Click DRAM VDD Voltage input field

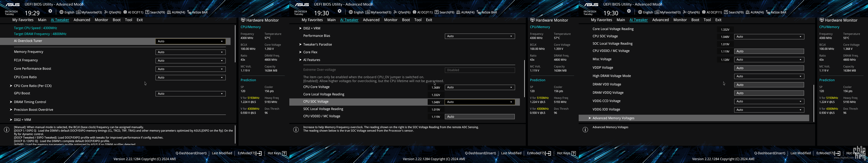(769, 85)
